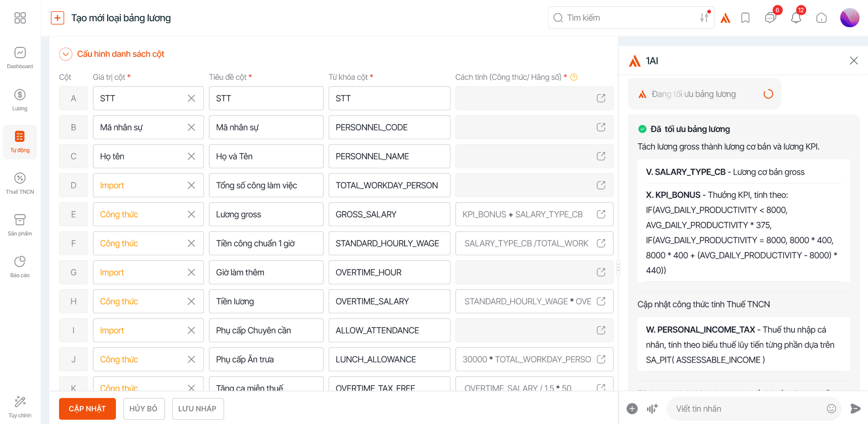Click the orange plus icon beside the page title

(58, 18)
